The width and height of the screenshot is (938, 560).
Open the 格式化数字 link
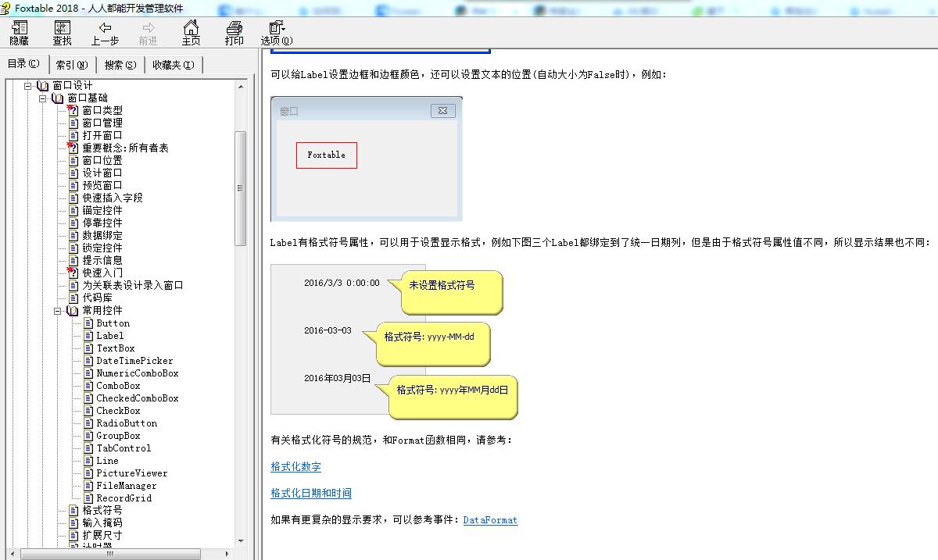pyautogui.click(x=295, y=466)
